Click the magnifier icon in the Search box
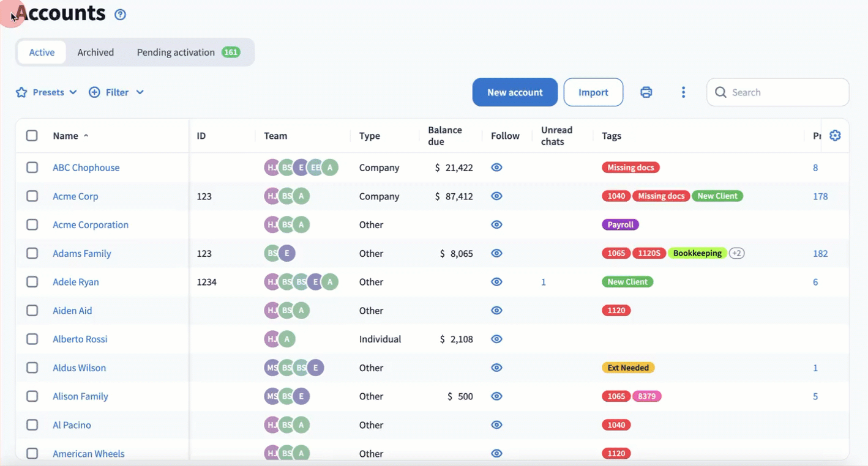 pyautogui.click(x=721, y=92)
